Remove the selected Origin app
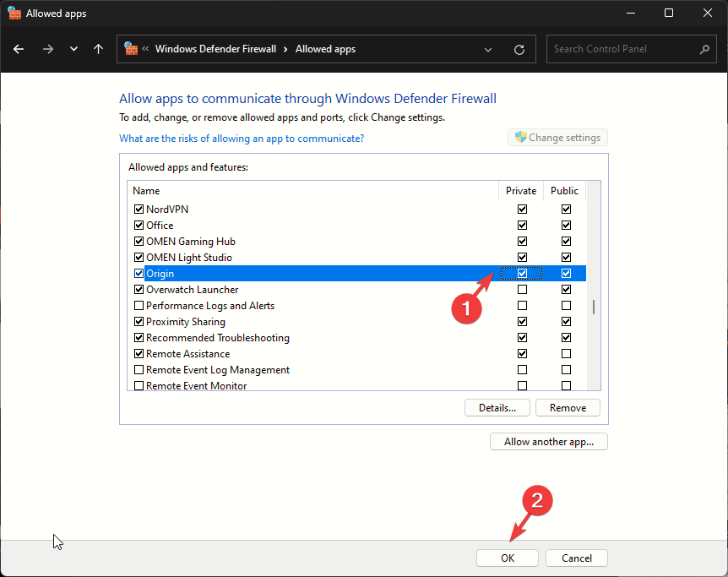Image resolution: width=728 pixels, height=577 pixels. pos(568,408)
